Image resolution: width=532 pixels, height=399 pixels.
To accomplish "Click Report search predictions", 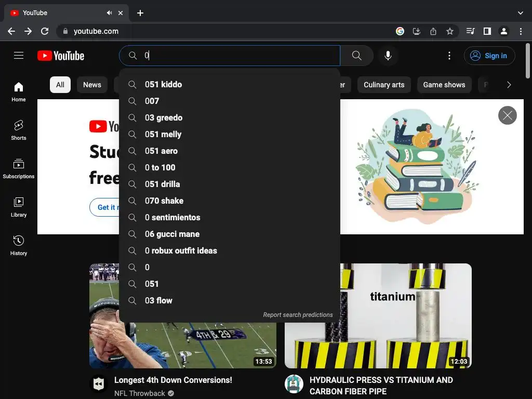I will [298, 315].
